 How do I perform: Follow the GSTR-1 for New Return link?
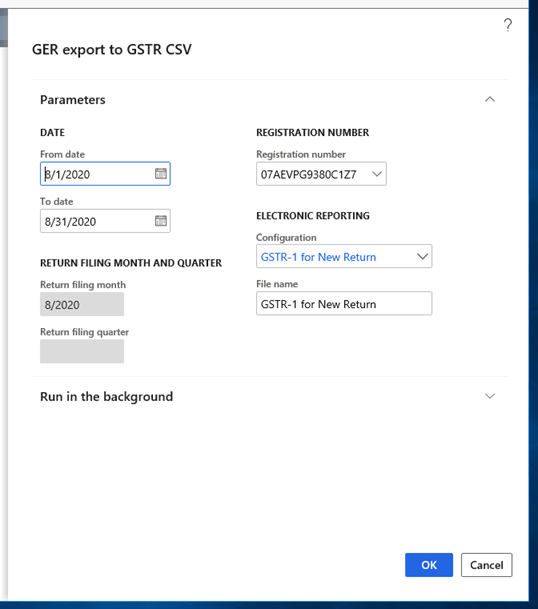pyautogui.click(x=318, y=257)
